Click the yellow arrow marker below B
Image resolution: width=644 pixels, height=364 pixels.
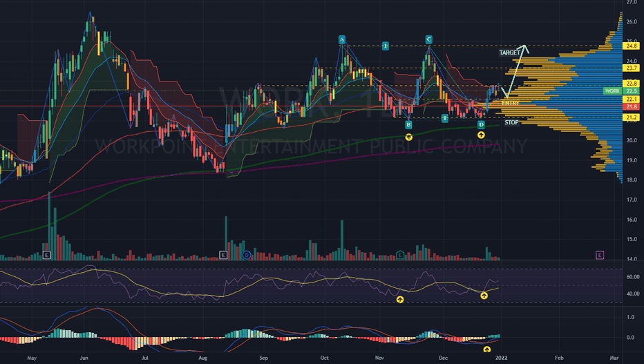pos(408,137)
